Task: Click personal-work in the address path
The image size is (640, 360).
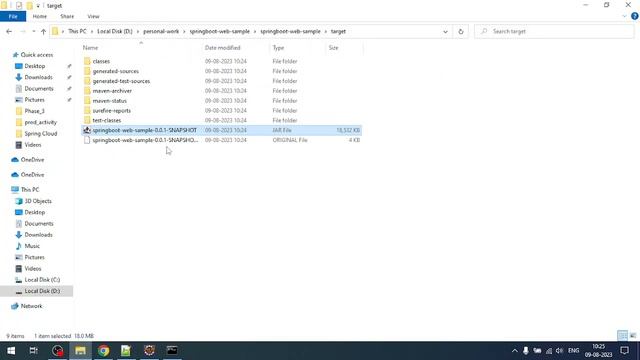Action: pyautogui.click(x=161, y=31)
